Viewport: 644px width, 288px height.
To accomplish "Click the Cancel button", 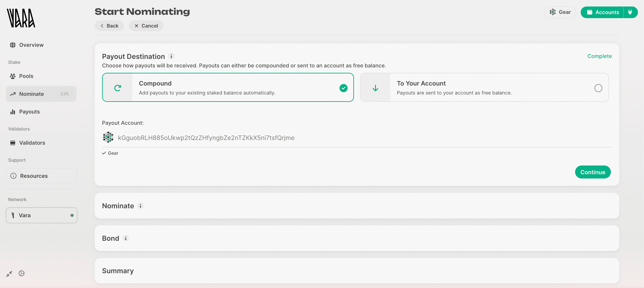I will (x=146, y=26).
